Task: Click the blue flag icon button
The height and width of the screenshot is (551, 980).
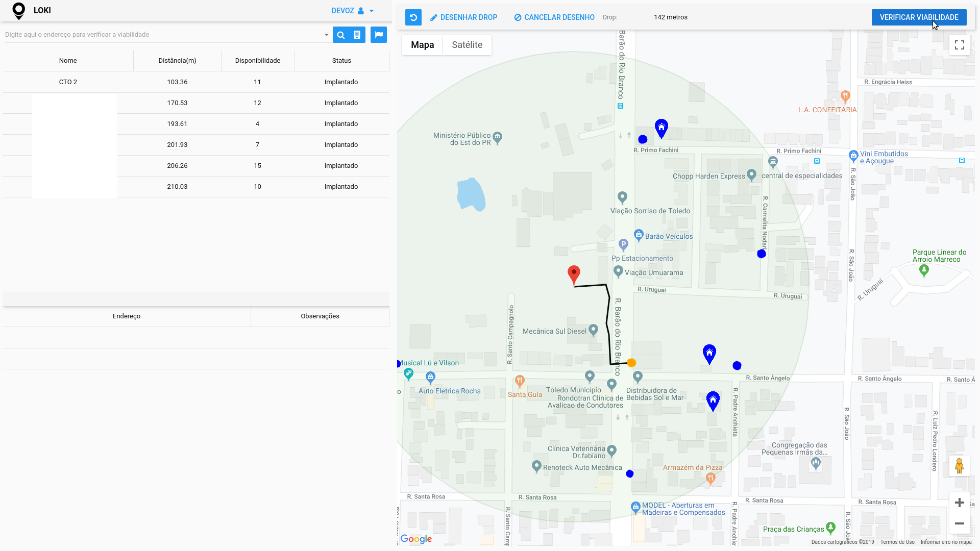Action: coord(379,35)
